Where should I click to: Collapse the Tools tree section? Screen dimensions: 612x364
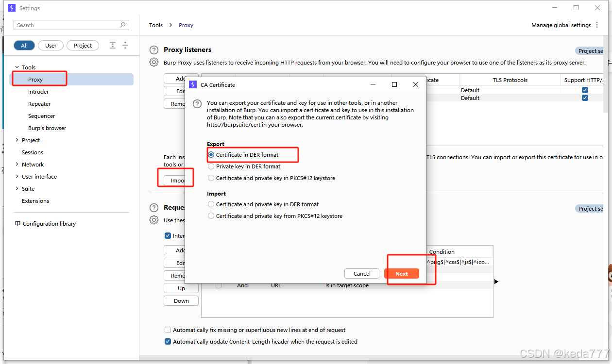click(17, 67)
